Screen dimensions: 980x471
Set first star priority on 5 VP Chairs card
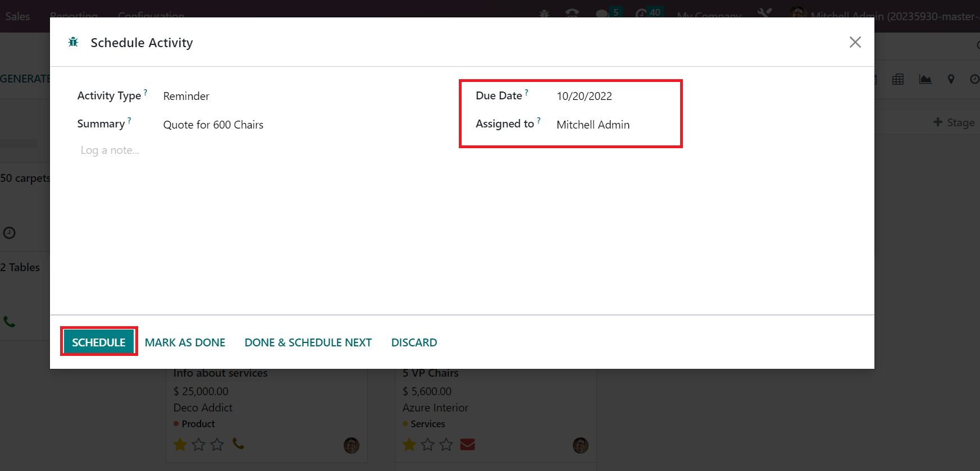[x=409, y=445]
